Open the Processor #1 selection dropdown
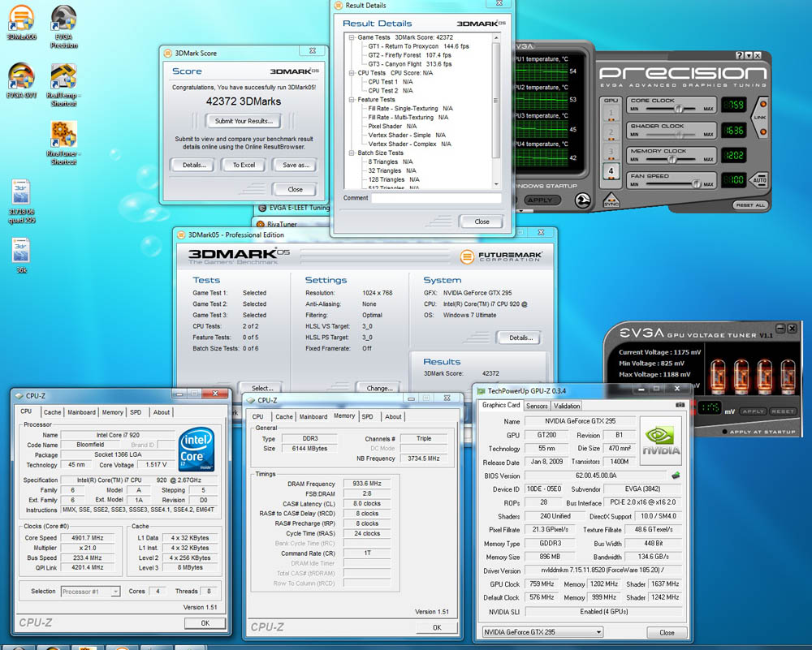 pos(116,592)
